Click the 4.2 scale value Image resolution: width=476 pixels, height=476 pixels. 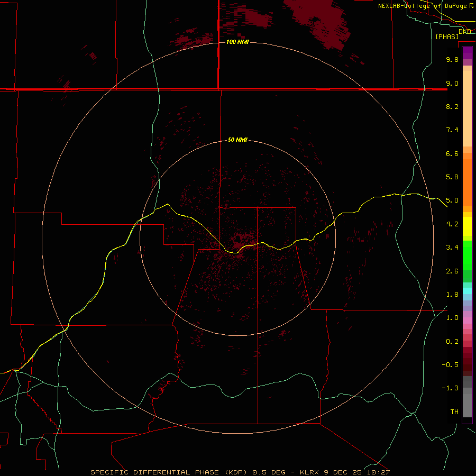pos(452,224)
